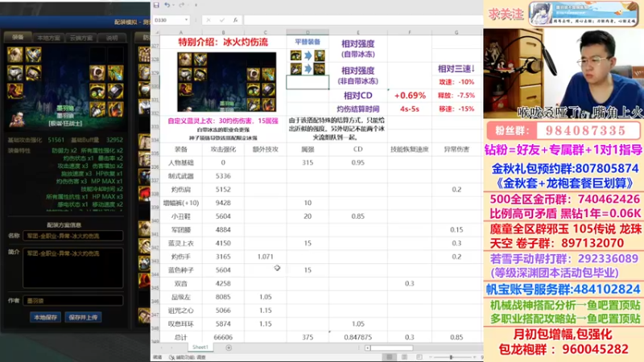The image size is (644, 362).
Task: Click the Select All corner of the sheet
Action: [155, 32]
